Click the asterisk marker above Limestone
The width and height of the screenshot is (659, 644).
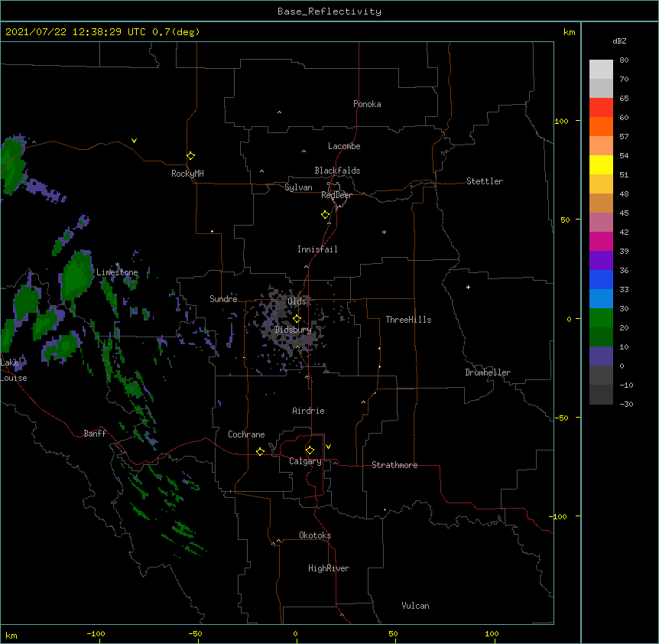(117, 265)
